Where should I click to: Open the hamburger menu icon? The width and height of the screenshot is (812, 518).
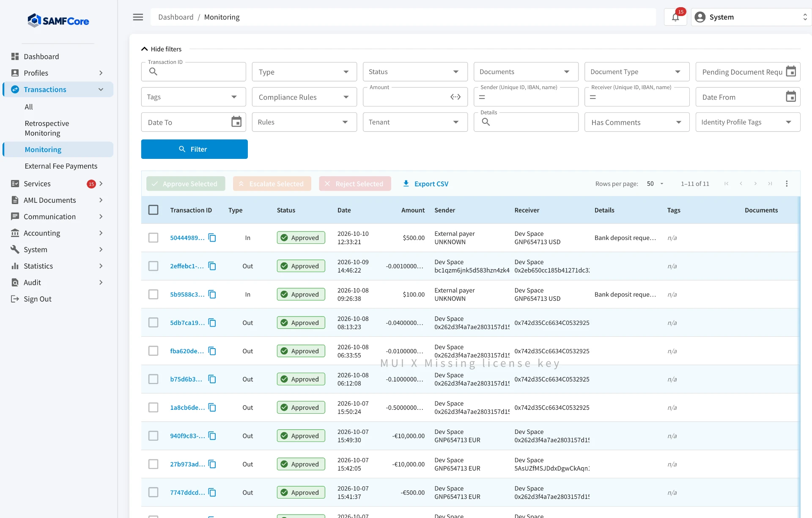(138, 17)
